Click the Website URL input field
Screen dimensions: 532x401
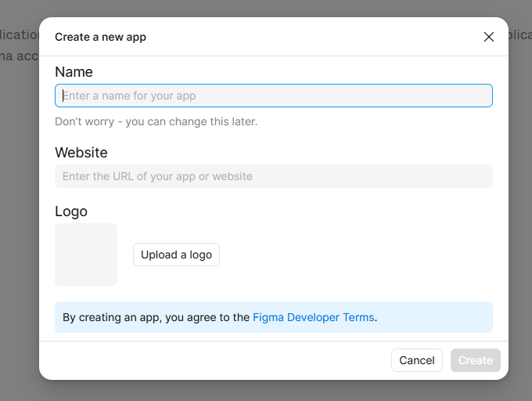click(274, 176)
